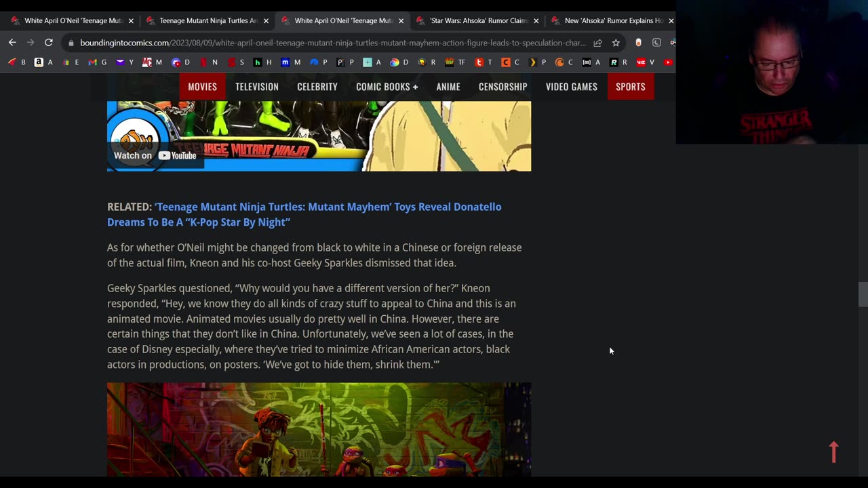Open the blue 'm' bookmark labeled M
Image resolution: width=868 pixels, height=488 pixels.
[290, 62]
